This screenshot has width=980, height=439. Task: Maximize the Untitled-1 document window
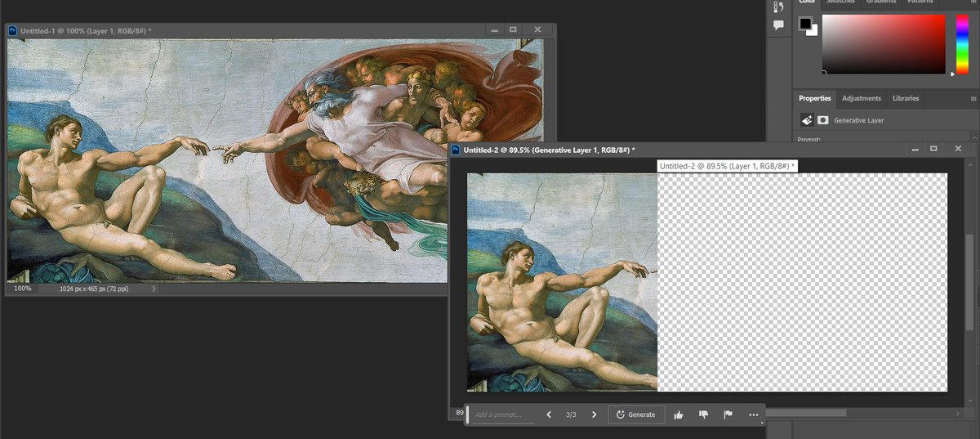click(x=513, y=29)
